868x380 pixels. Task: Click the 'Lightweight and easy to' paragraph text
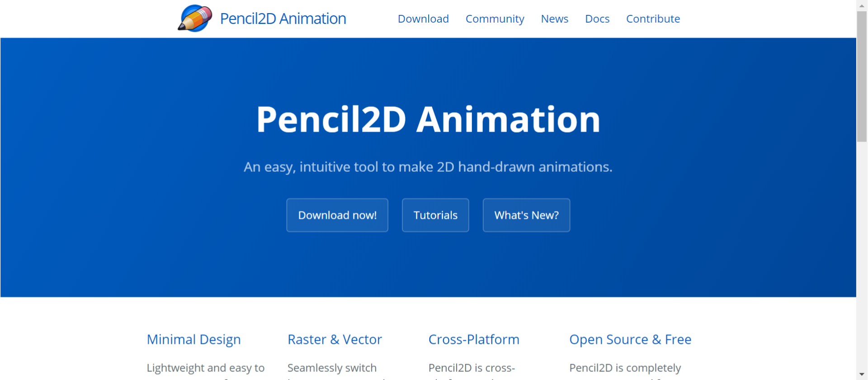pos(205,368)
